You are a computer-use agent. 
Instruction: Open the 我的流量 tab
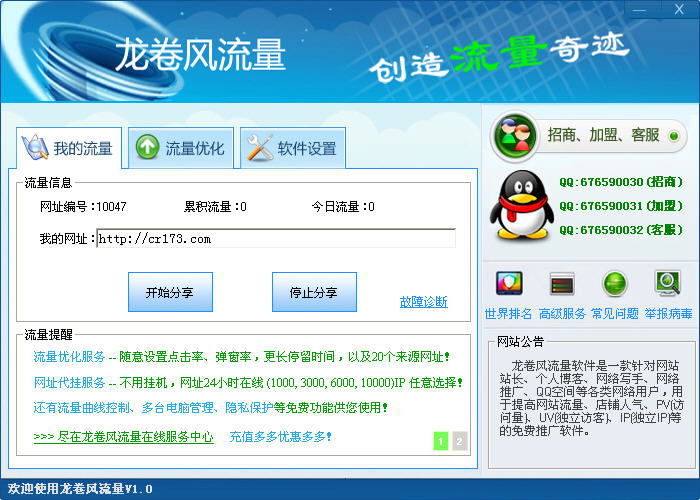pyautogui.click(x=69, y=148)
